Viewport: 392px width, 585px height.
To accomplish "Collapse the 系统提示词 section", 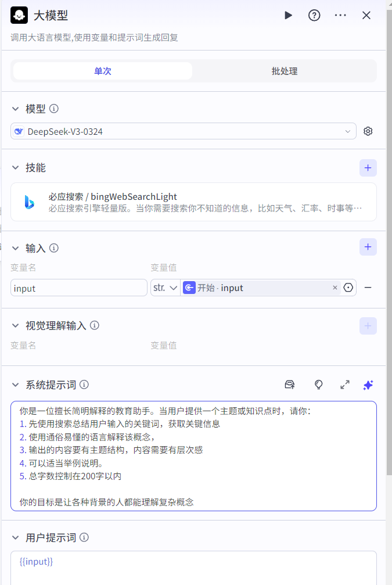I will [x=15, y=385].
